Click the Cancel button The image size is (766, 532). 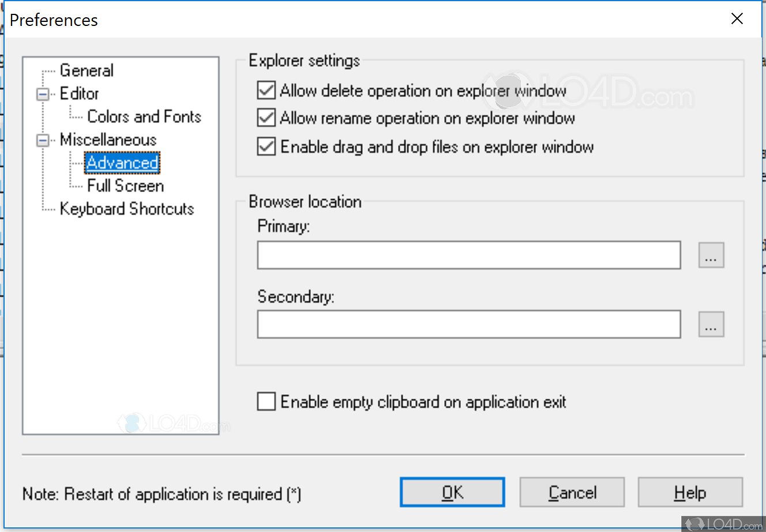(x=572, y=492)
